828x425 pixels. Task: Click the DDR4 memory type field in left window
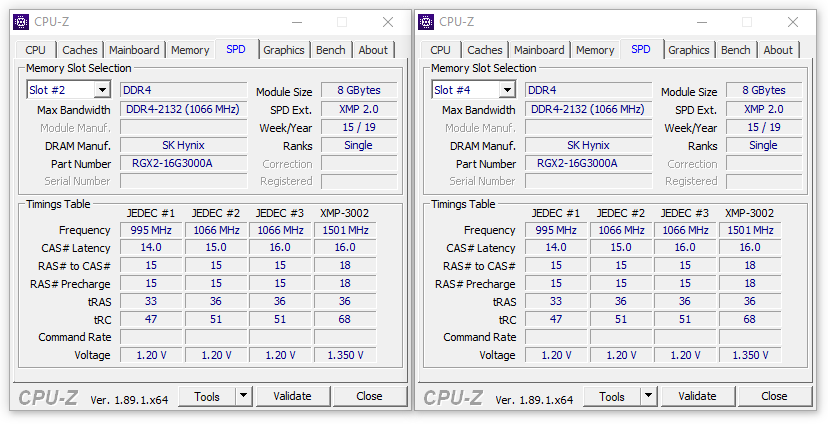tap(183, 90)
